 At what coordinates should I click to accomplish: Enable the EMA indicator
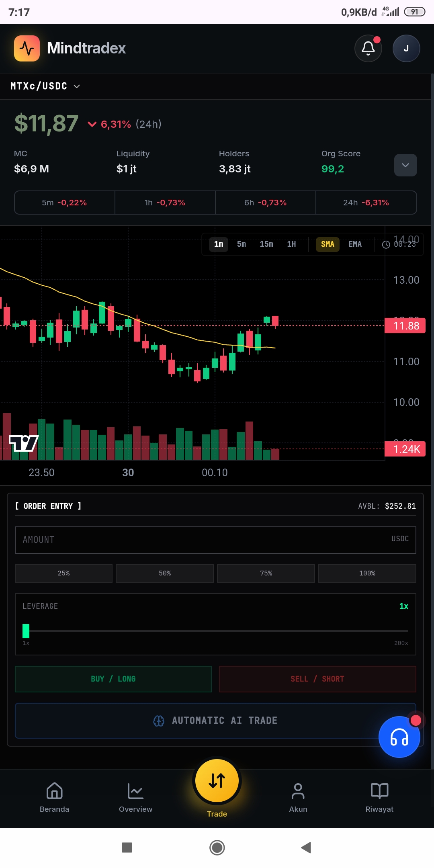coord(355,244)
